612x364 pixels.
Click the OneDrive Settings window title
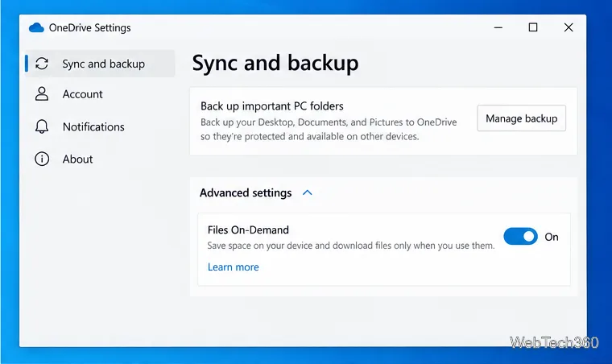[x=89, y=27]
